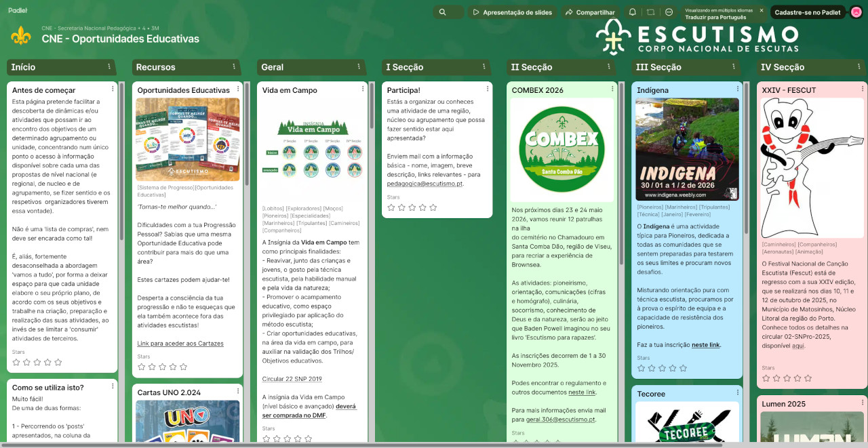This screenshot has width=868, height=448.
Task: Rate the Indígena post two stars
Action: pyautogui.click(x=652, y=368)
